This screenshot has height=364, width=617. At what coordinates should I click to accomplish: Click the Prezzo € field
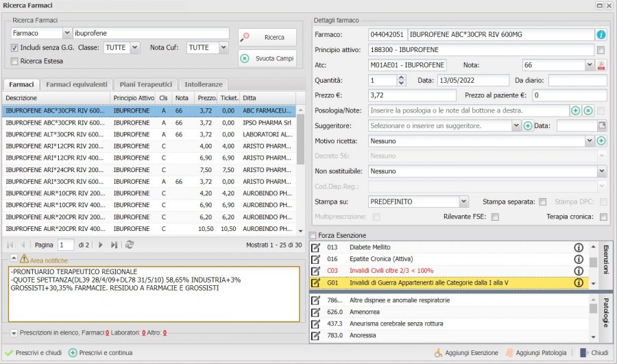point(412,95)
